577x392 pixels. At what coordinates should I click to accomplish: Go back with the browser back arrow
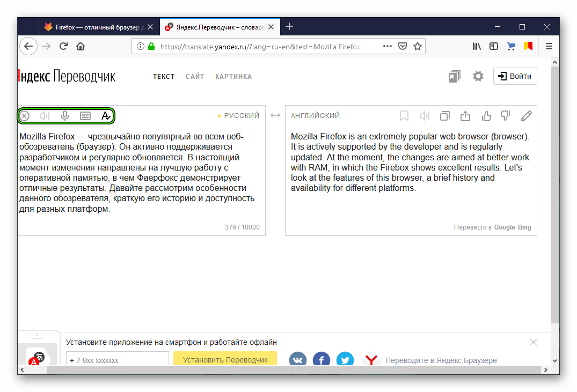pos(28,46)
